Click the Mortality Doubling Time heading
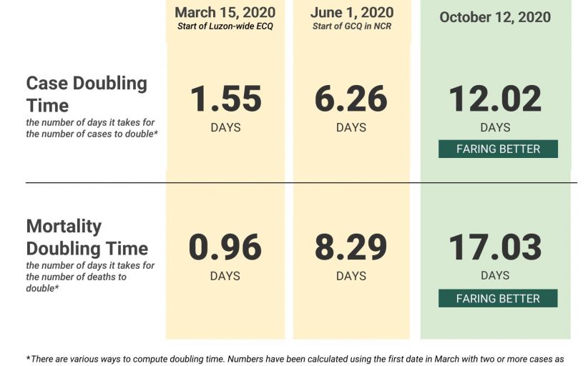The height and width of the screenshot is (366, 588). (87, 237)
